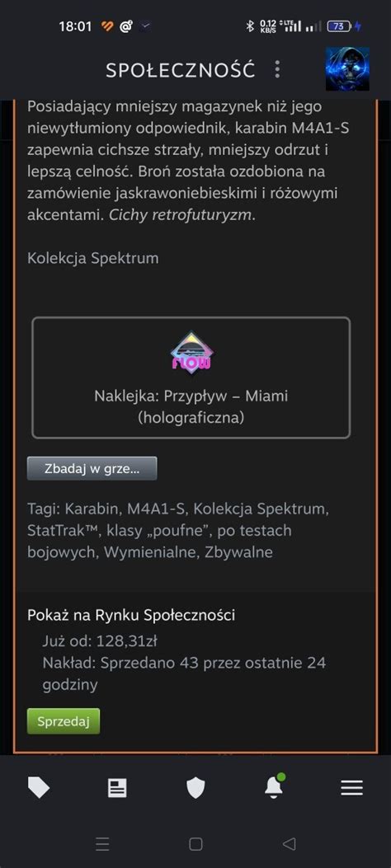Tap Android home square navigation button
Screen dimensions: 391x868
[x=195, y=843]
